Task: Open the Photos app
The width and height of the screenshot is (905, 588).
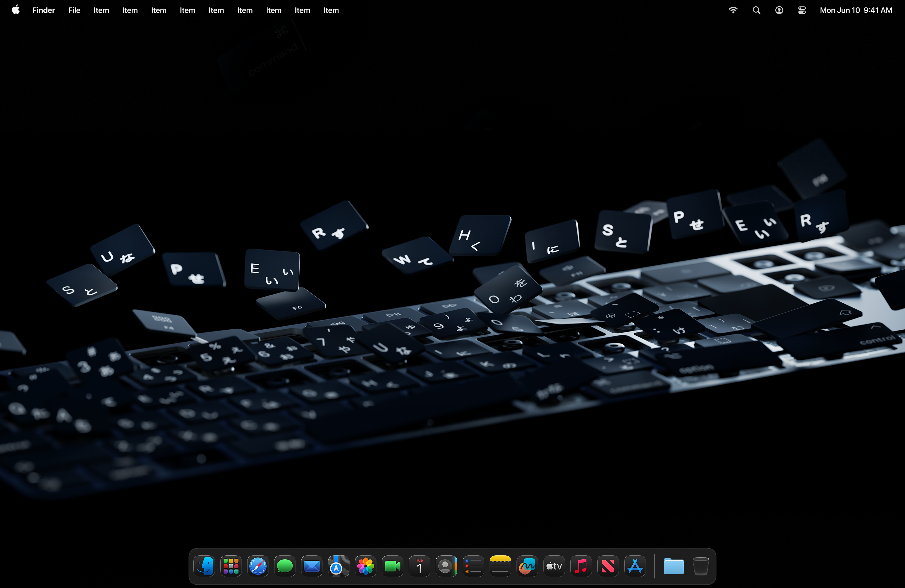Action: tap(365, 566)
